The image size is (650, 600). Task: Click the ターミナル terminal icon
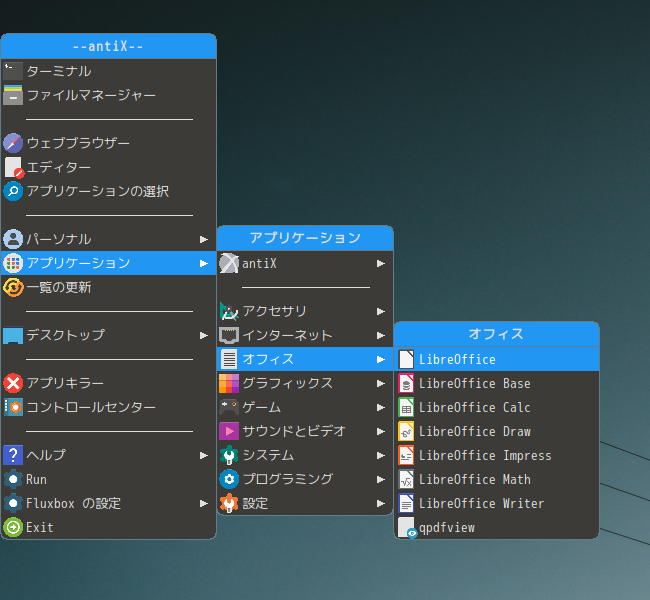[x=13, y=71]
